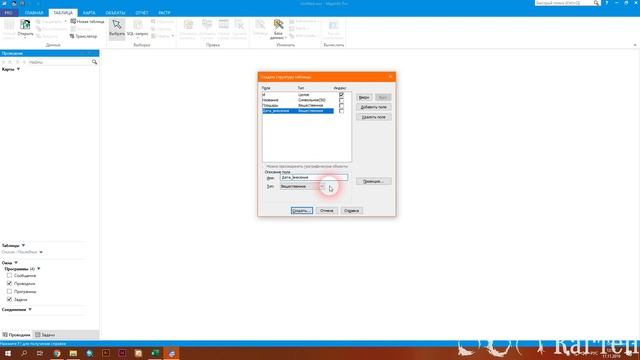Viewport: 640px width, 360px height.
Task: Click the Добавить поле button
Action: (373, 107)
